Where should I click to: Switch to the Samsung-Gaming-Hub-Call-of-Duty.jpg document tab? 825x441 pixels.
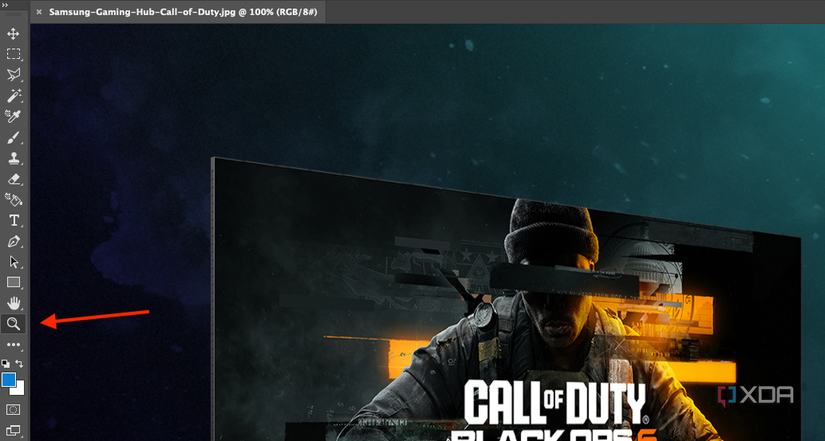point(183,12)
